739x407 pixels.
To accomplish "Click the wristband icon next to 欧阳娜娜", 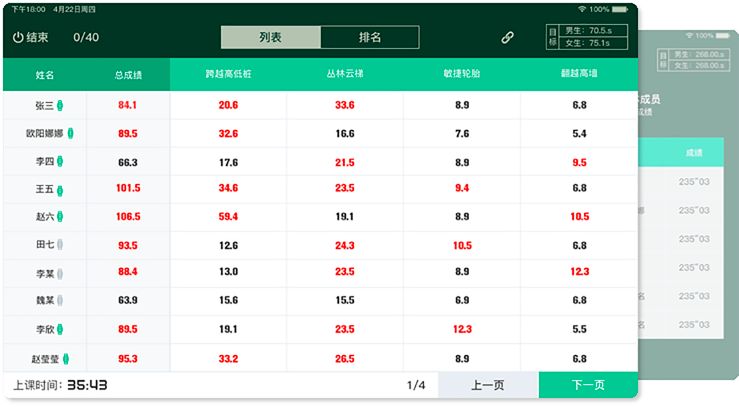I will click(72, 133).
